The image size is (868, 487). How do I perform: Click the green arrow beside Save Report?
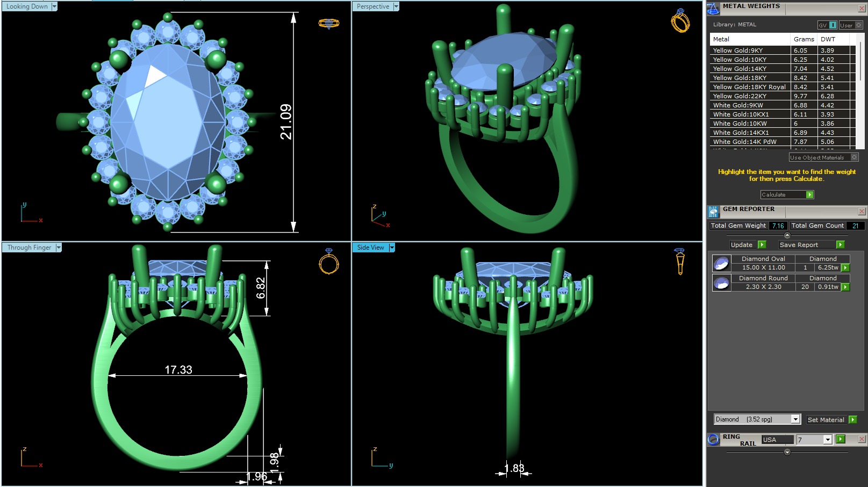point(840,245)
